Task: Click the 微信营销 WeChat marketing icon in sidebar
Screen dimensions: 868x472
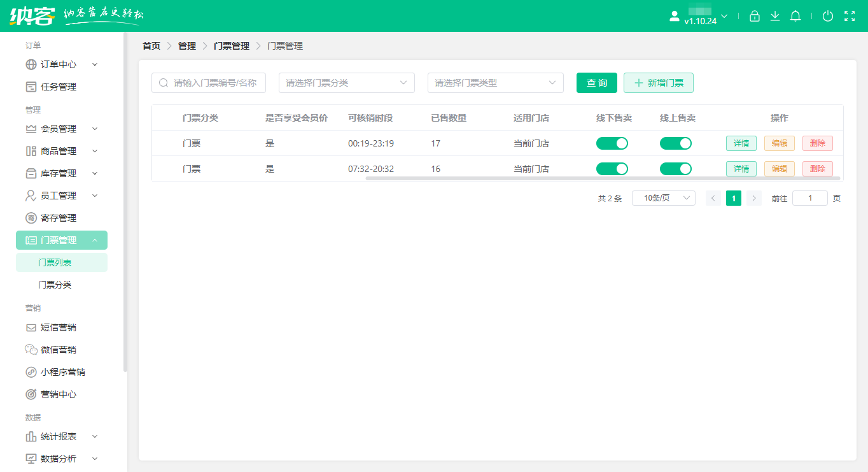Action: [30, 349]
